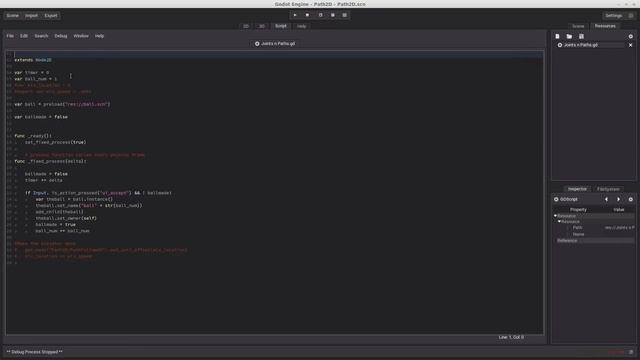This screenshot has width=640, height=360.
Task: Open the Scene menu
Action: coord(12,16)
